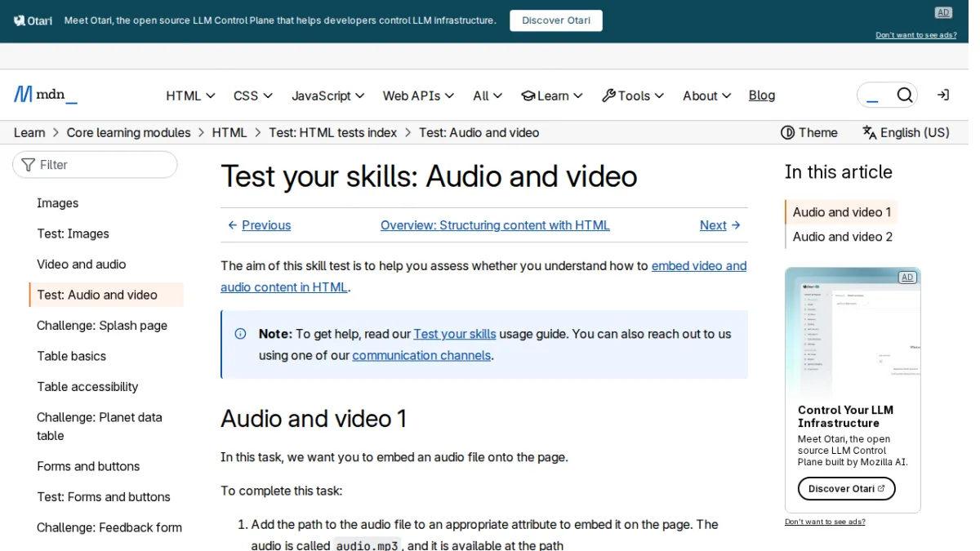Open Table accessibility in the sidebar
This screenshot has height=551, width=980.
(87, 387)
